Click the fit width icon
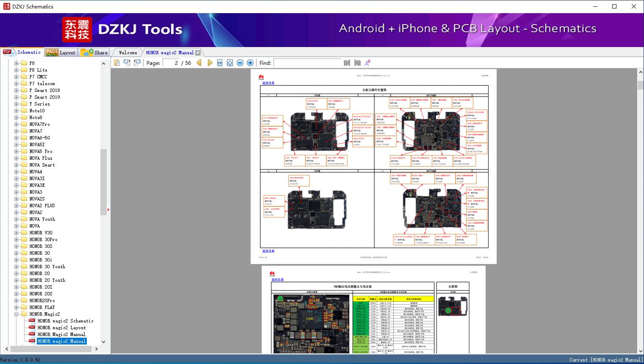This screenshot has height=364, width=644. (x=220, y=63)
